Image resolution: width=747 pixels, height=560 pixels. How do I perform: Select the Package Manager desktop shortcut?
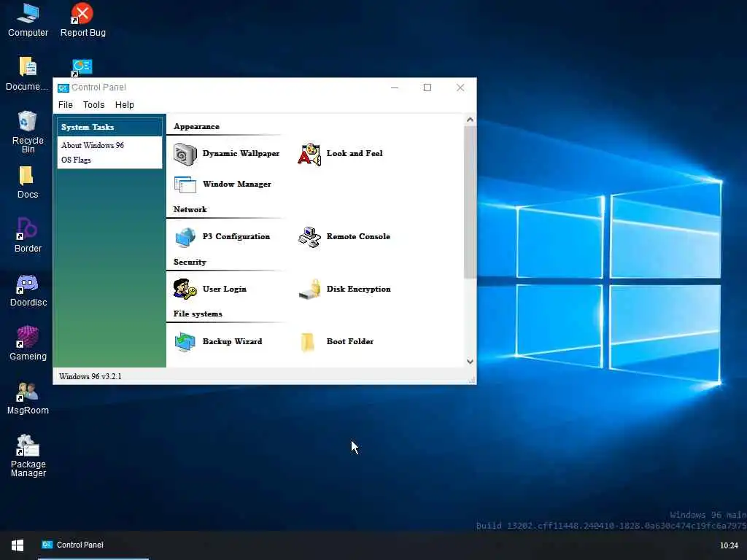[x=28, y=456]
